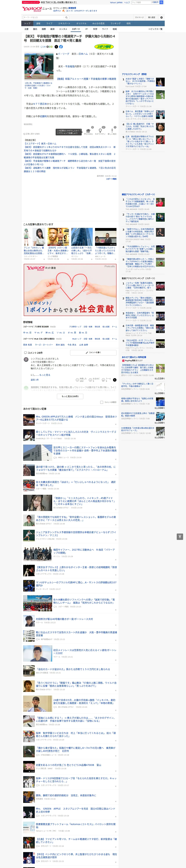
Task: Click the うーん reaction on first comment
Action: (107, 380)
